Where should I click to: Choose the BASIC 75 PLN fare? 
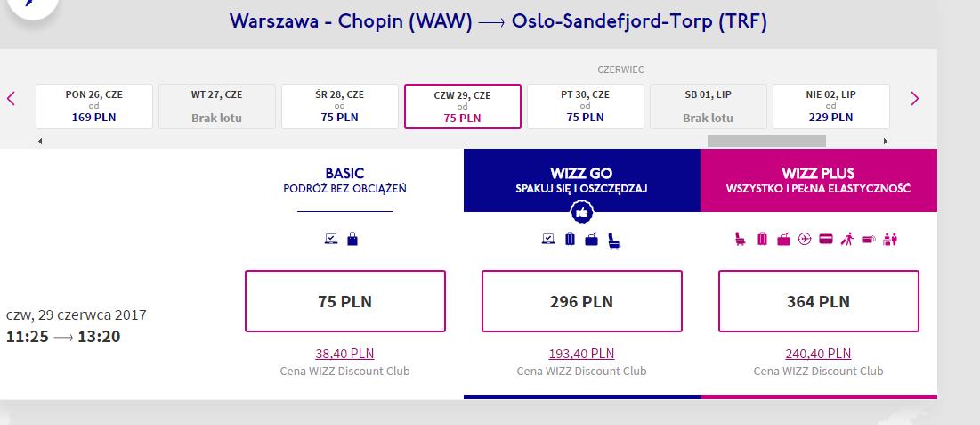pos(345,301)
